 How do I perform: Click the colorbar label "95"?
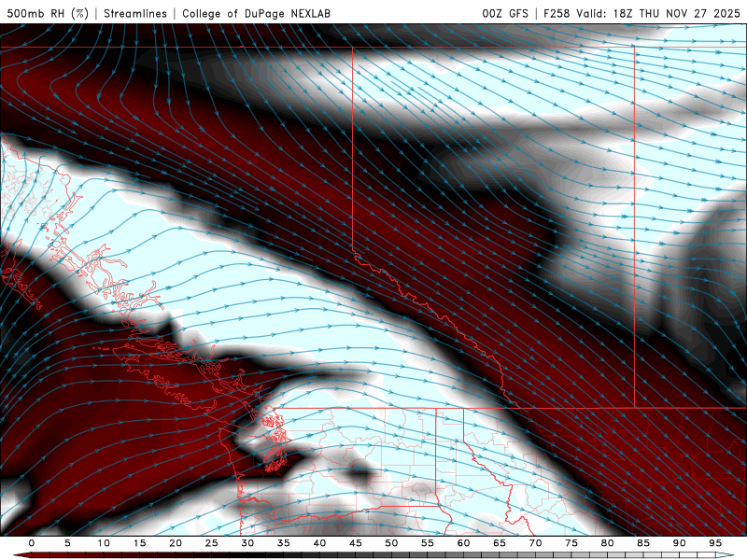click(715, 543)
